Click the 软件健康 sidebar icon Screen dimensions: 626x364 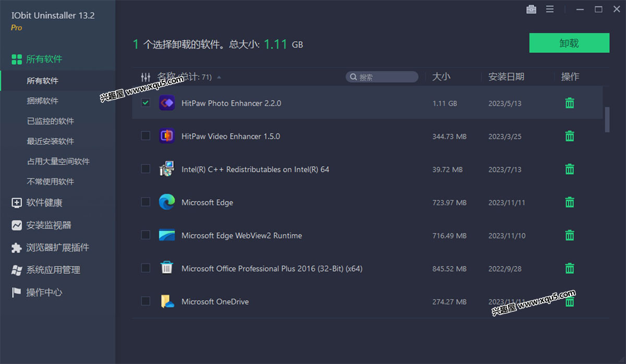[x=17, y=203]
